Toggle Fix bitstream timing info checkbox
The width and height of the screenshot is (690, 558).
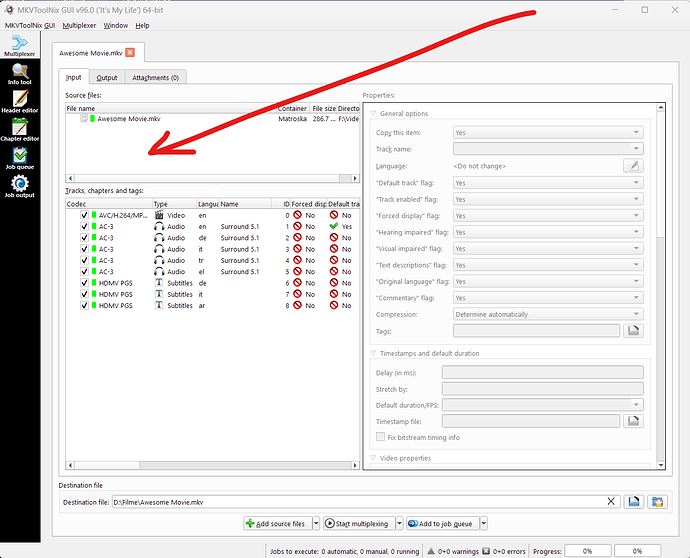click(x=380, y=437)
